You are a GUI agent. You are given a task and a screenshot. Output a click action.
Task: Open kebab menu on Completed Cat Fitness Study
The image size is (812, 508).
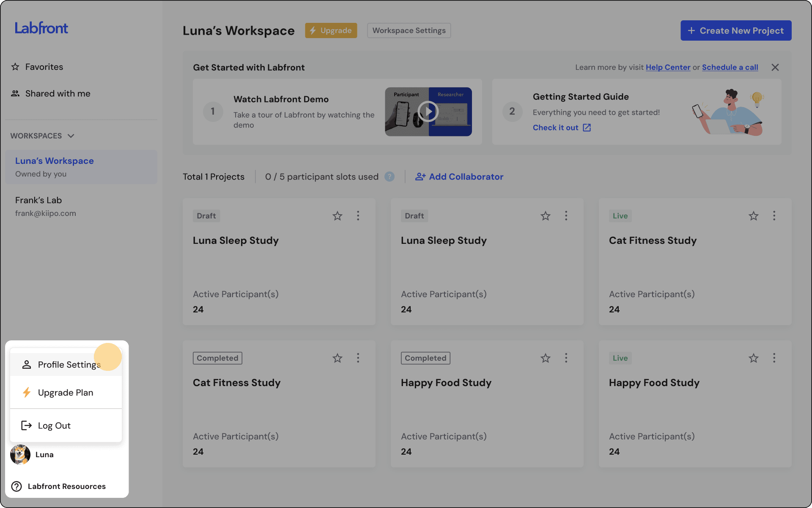tap(358, 358)
